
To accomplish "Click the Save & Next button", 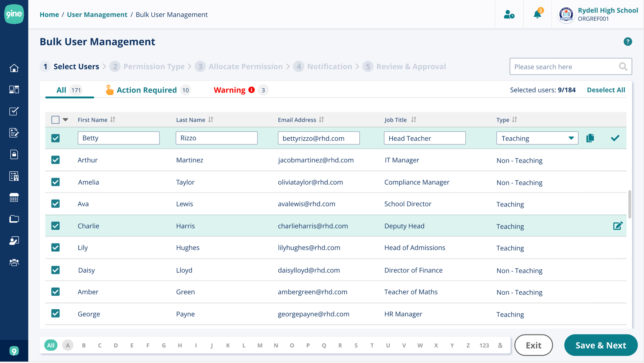I will click(601, 345).
